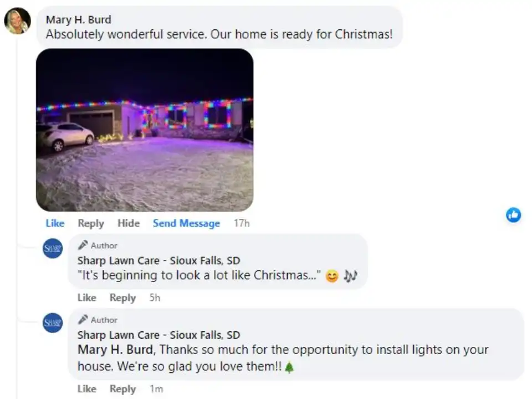Like Mary H. Burd's comment

(x=55, y=223)
